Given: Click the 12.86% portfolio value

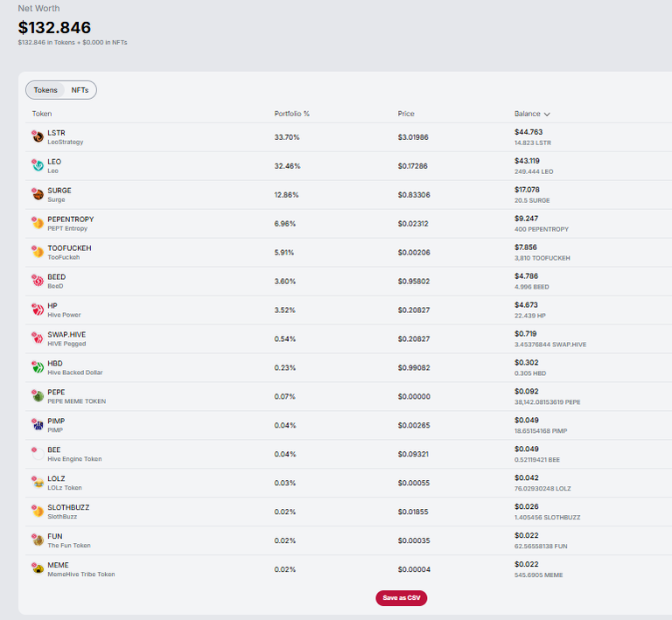Looking at the screenshot, I should coord(286,194).
